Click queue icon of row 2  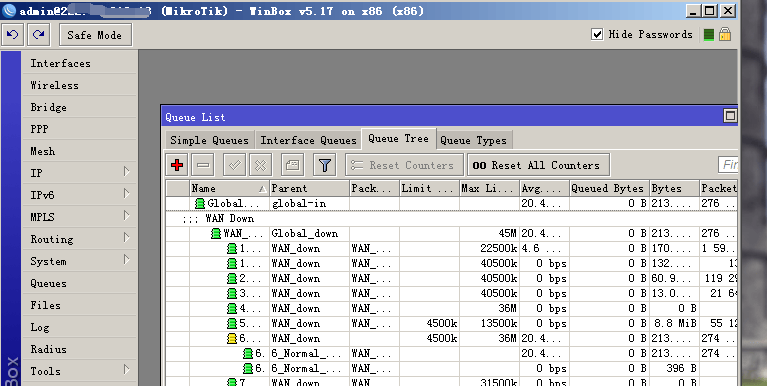click(x=232, y=278)
